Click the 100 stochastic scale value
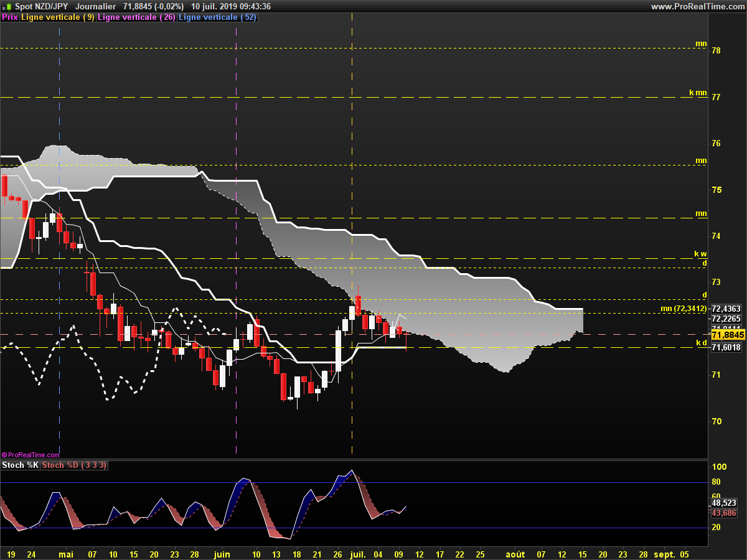 [x=718, y=467]
